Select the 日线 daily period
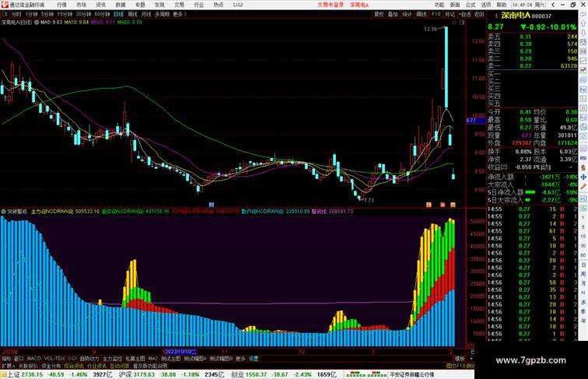The width and height of the screenshot is (588, 379). (x=118, y=14)
